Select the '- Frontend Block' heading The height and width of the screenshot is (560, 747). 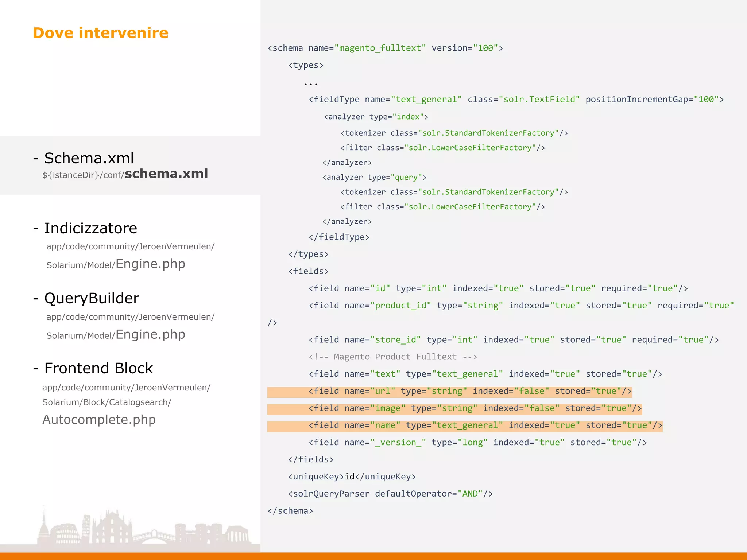click(x=93, y=368)
